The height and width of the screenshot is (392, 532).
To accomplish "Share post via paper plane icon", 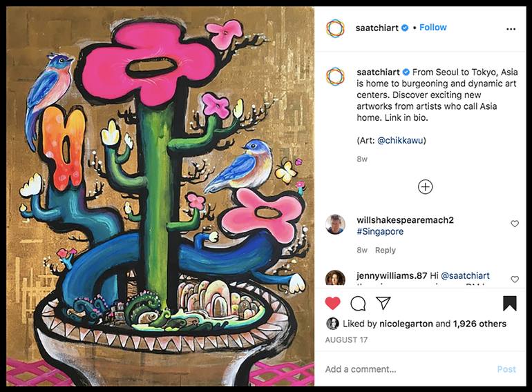I will [383, 303].
